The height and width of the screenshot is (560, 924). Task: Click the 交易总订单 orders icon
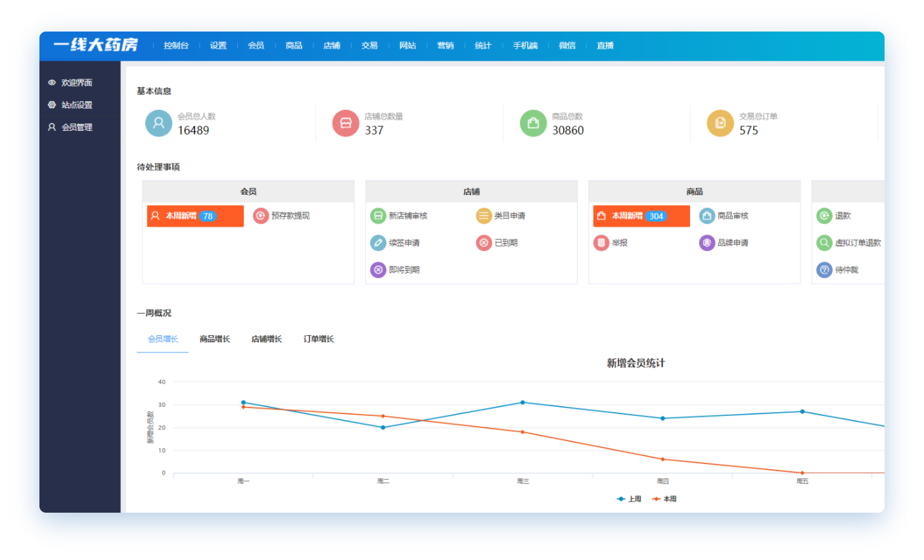(720, 123)
